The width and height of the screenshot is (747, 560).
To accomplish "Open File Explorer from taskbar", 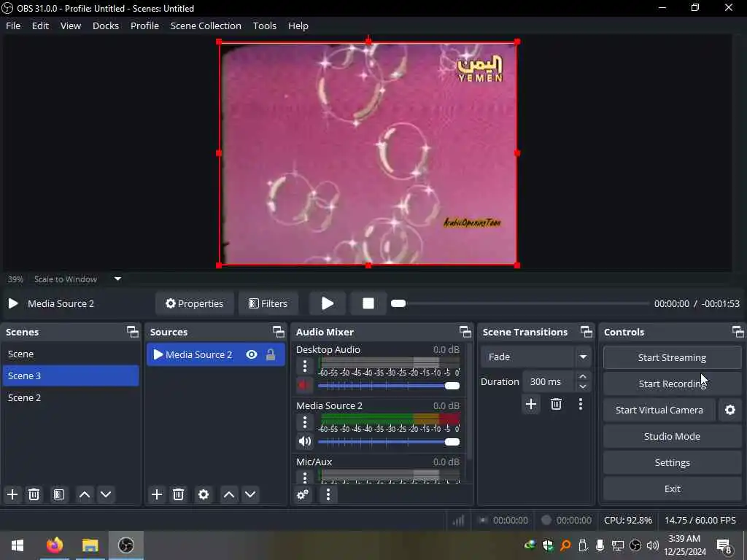I will (x=90, y=545).
